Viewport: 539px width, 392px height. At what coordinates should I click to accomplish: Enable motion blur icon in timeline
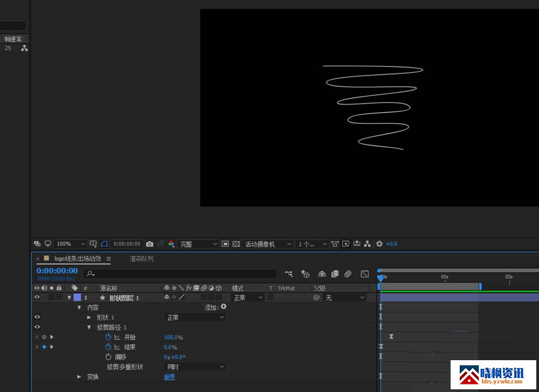(x=348, y=274)
